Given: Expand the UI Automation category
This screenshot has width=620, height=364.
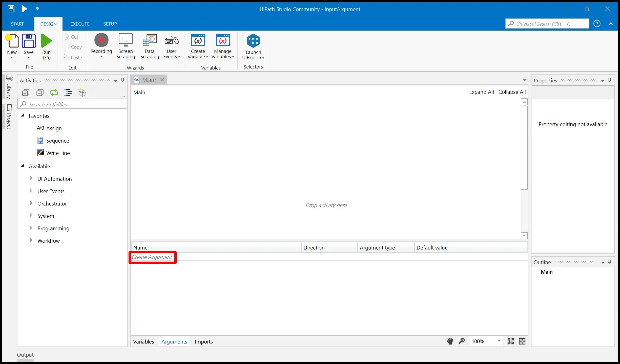Looking at the screenshot, I should pyautogui.click(x=31, y=178).
